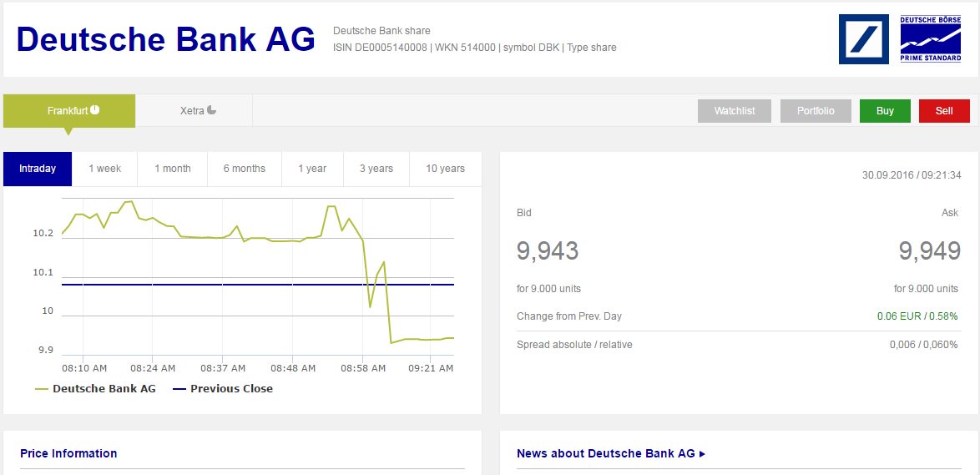980x475 pixels.
Task: Click the moon icon next to Xetra
Action: click(x=212, y=110)
